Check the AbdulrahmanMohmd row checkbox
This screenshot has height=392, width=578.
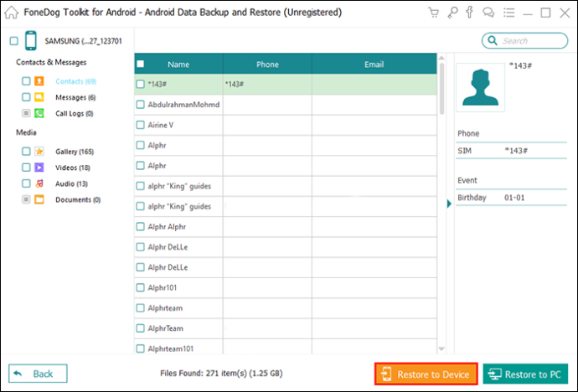[x=141, y=105]
